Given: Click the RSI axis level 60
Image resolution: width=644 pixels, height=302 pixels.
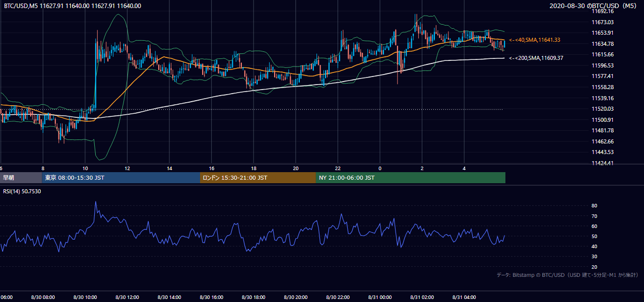Looking at the screenshot, I should tap(594, 226).
